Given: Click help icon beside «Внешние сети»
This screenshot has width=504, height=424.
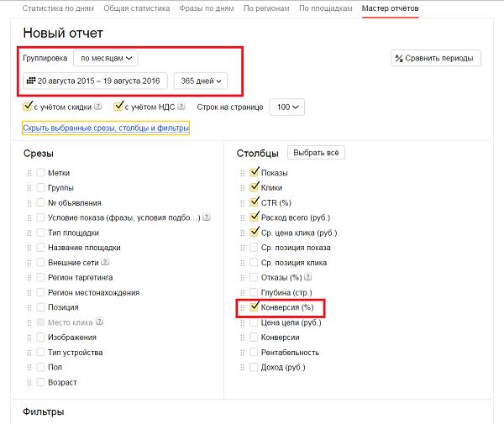Looking at the screenshot, I should [105, 262].
